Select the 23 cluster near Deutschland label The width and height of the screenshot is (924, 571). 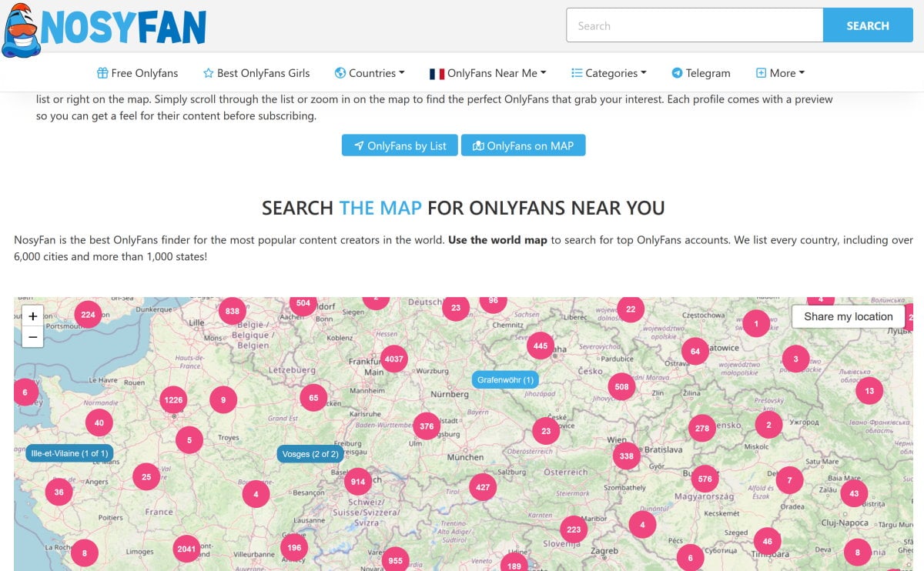tap(456, 307)
